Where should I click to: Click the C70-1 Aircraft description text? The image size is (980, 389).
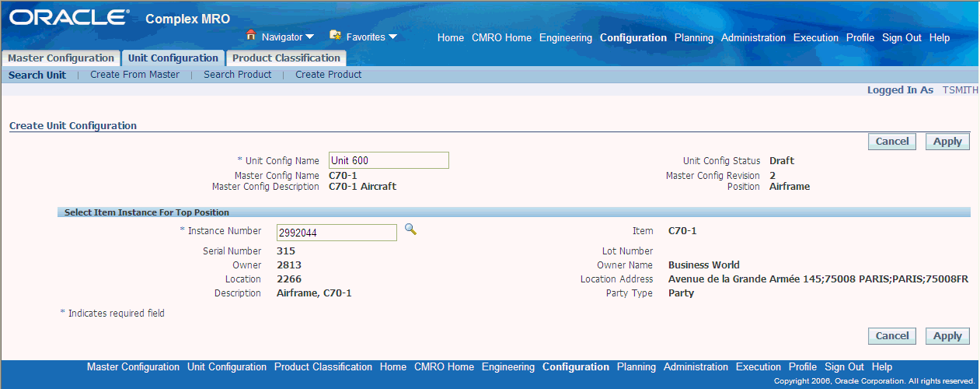362,187
